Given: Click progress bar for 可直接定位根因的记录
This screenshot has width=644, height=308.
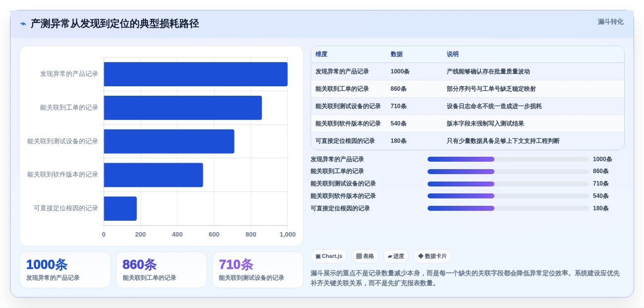Looking at the screenshot, I should 508,208.
